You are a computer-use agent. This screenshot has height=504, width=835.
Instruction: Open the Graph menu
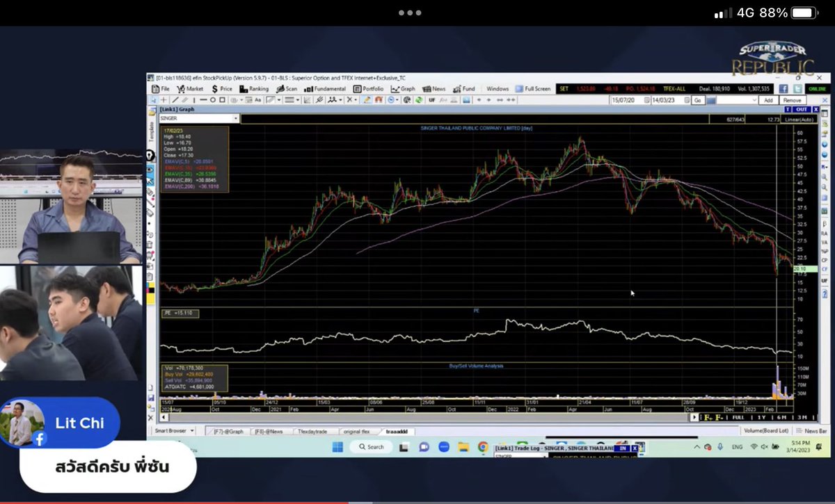tap(403, 89)
